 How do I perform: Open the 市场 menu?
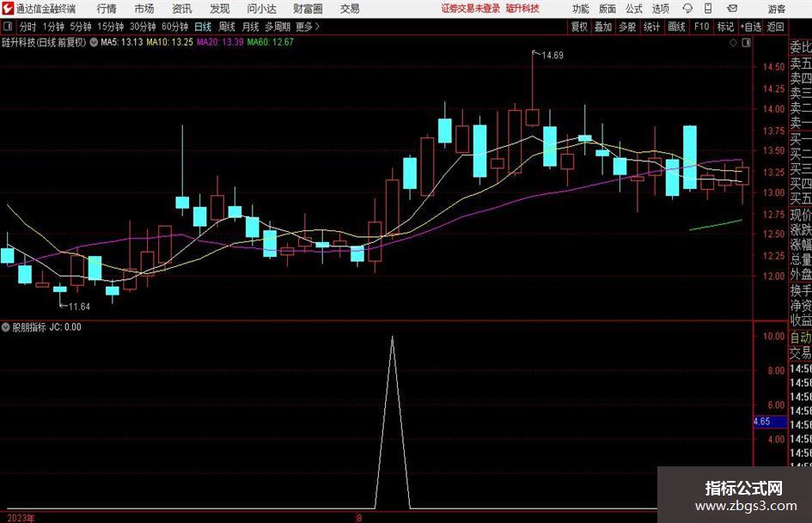click(x=144, y=9)
